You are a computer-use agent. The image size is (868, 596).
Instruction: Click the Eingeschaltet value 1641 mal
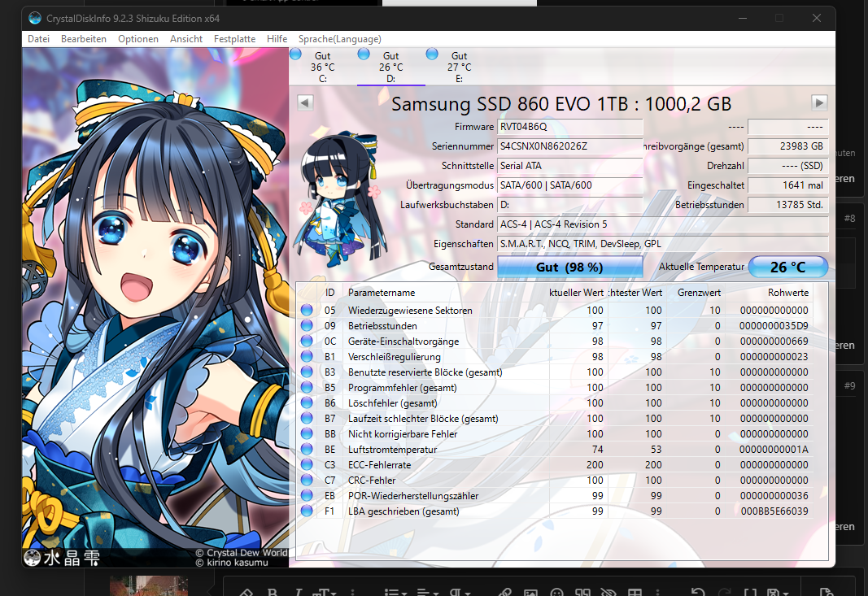point(787,185)
